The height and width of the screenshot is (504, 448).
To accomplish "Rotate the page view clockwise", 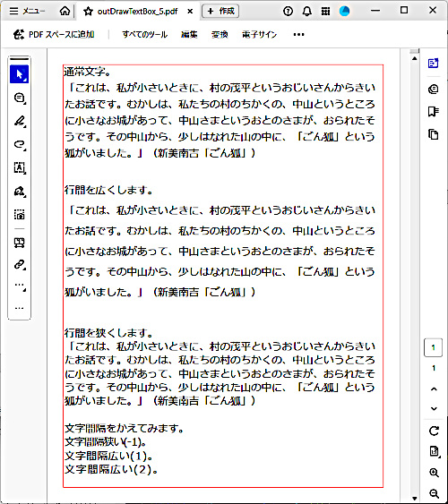I will tap(434, 431).
